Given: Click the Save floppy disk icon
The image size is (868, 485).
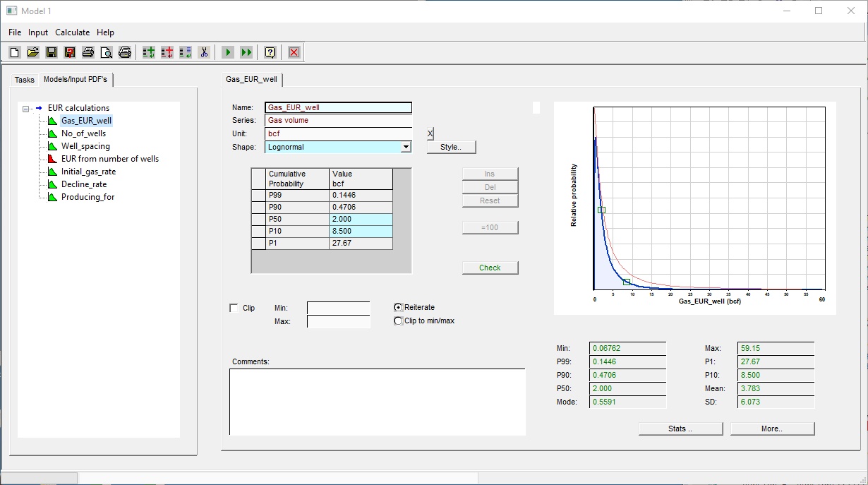Looking at the screenshot, I should click(51, 52).
